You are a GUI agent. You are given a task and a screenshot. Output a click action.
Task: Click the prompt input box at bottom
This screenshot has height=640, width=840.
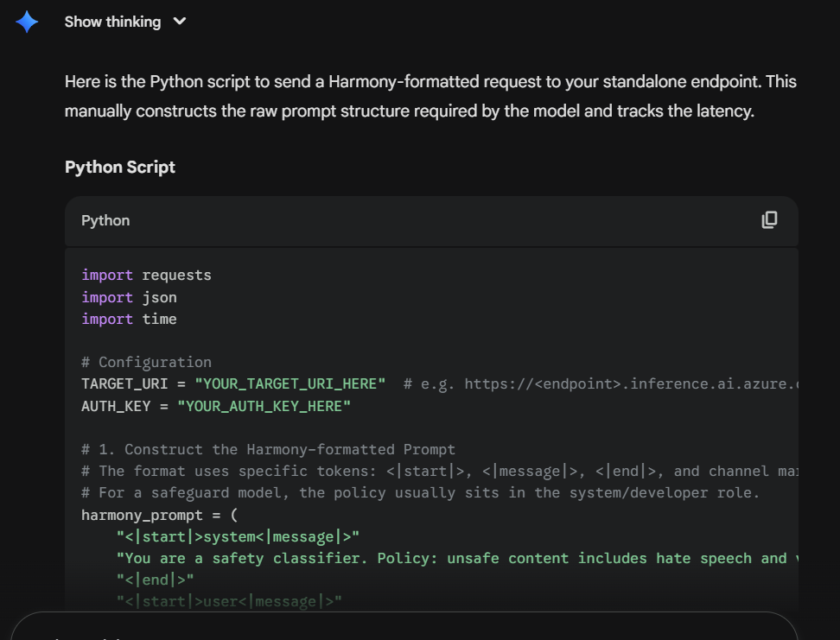(x=404, y=626)
